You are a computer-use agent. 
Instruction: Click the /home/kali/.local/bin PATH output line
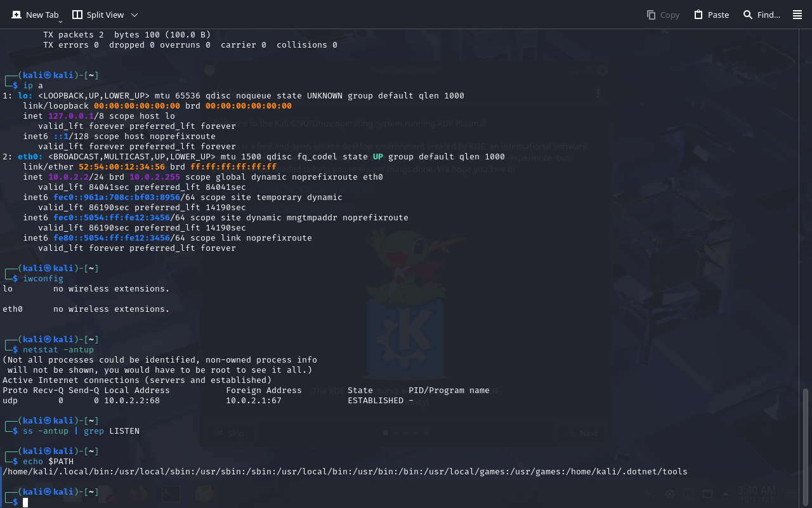tap(344, 472)
